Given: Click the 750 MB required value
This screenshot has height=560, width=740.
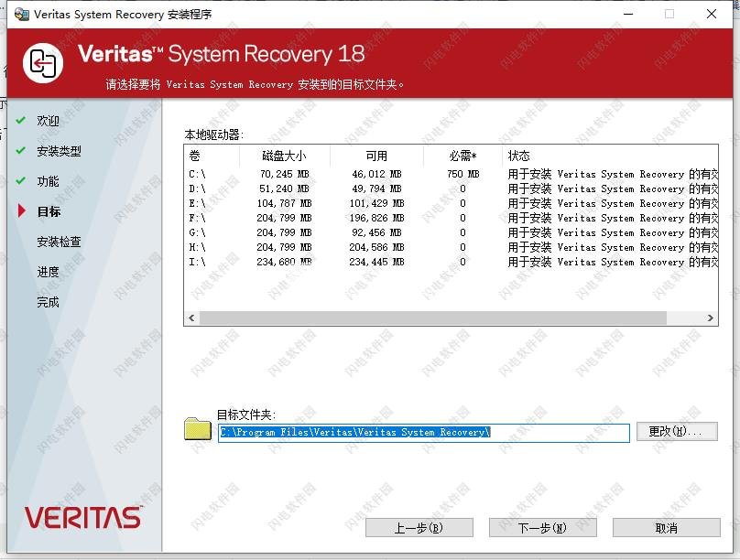Looking at the screenshot, I should (463, 174).
